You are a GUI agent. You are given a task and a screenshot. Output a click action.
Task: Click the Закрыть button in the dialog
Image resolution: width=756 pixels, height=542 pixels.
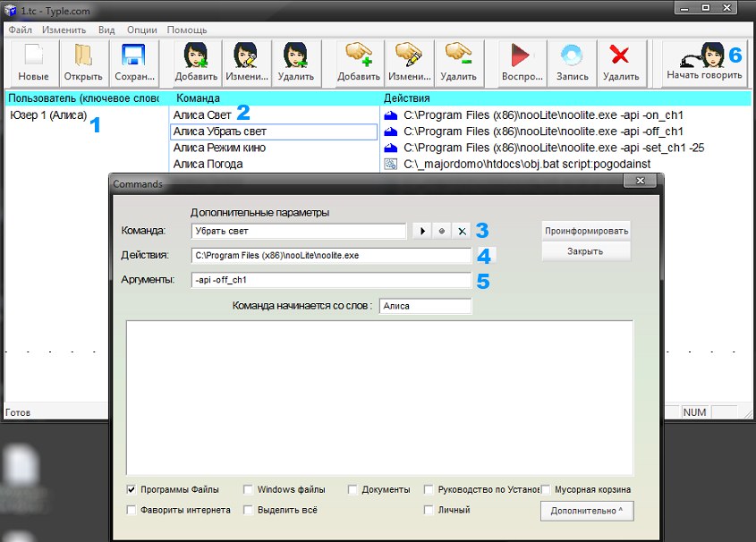pos(586,251)
